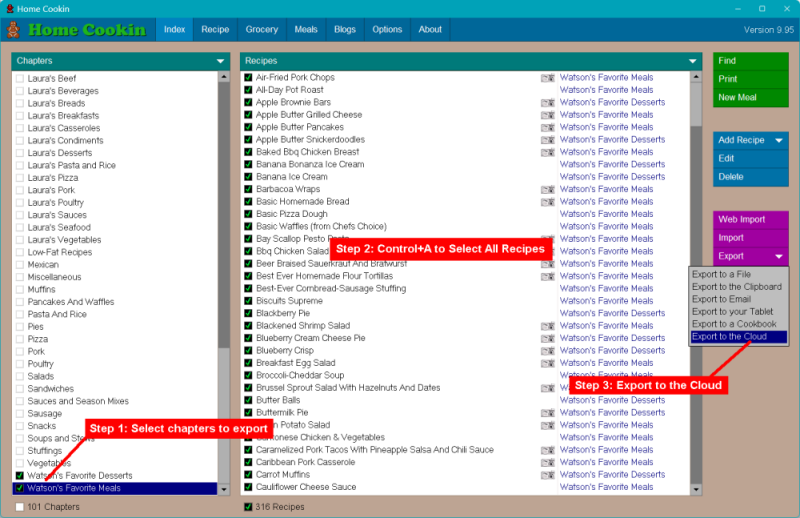Screen dimensions: 800x518
Task: Click the photo icon beside Carrot Muffins
Action: pyautogui.click(x=547, y=475)
